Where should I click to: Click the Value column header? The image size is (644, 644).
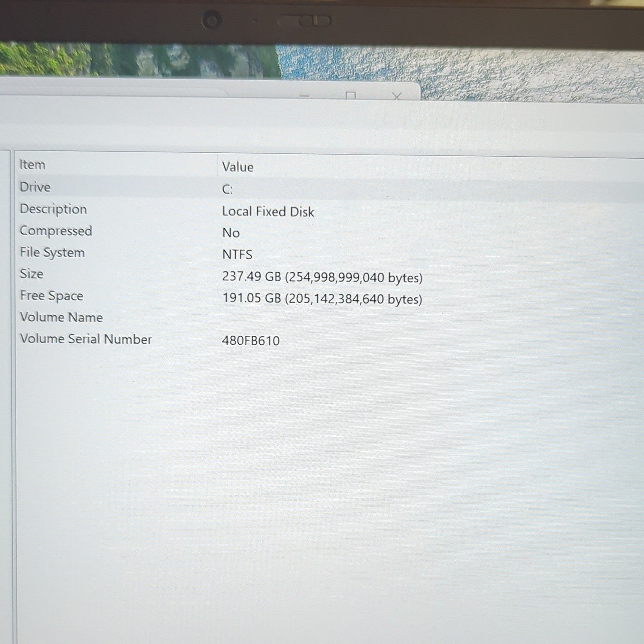[237, 167]
